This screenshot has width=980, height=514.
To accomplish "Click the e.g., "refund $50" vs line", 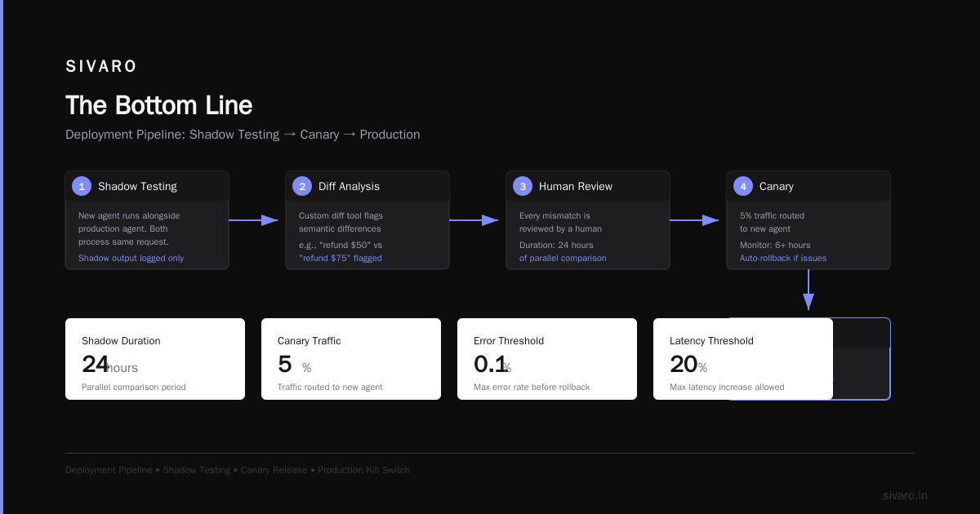I will (341, 245).
